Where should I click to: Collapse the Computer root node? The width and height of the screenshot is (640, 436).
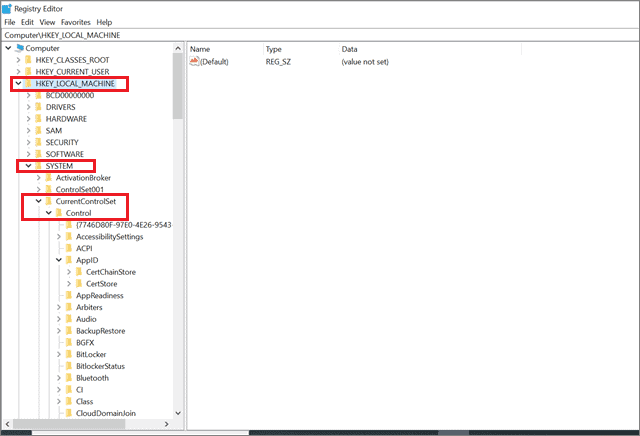tap(8, 48)
